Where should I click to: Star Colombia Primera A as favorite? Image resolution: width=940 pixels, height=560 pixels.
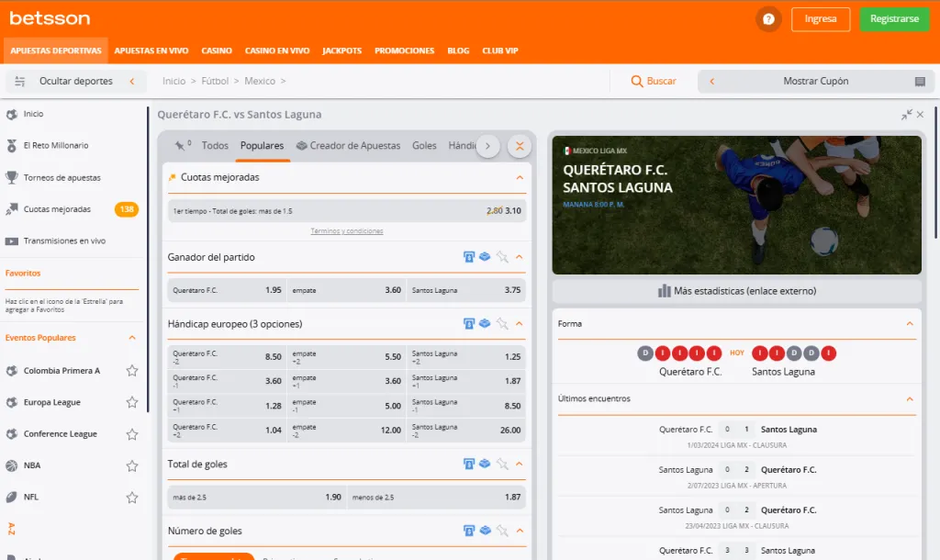(x=132, y=371)
